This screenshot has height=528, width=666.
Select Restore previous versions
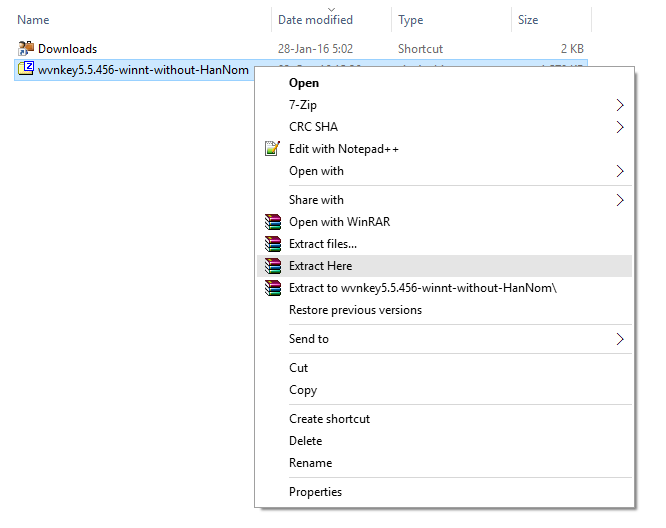tap(355, 310)
